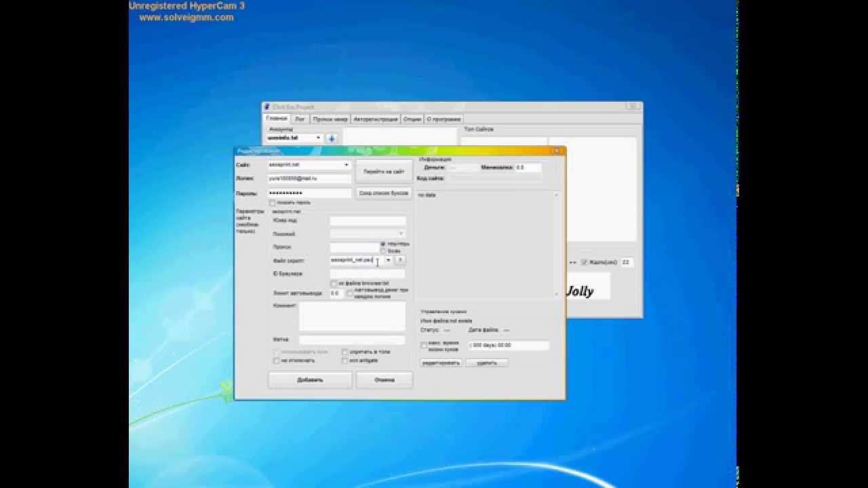This screenshot has height=488, width=868.
Task: Click the Перейти на сайт button
Action: 384,172
